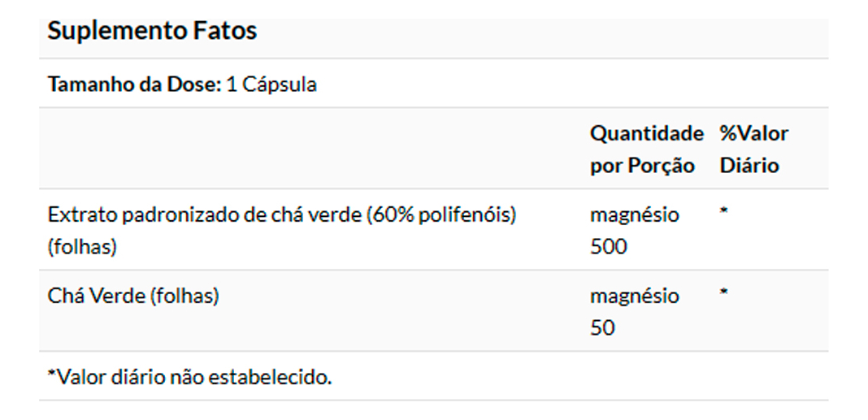
Task: Click "%Valor" in the column header
Action: tap(753, 133)
